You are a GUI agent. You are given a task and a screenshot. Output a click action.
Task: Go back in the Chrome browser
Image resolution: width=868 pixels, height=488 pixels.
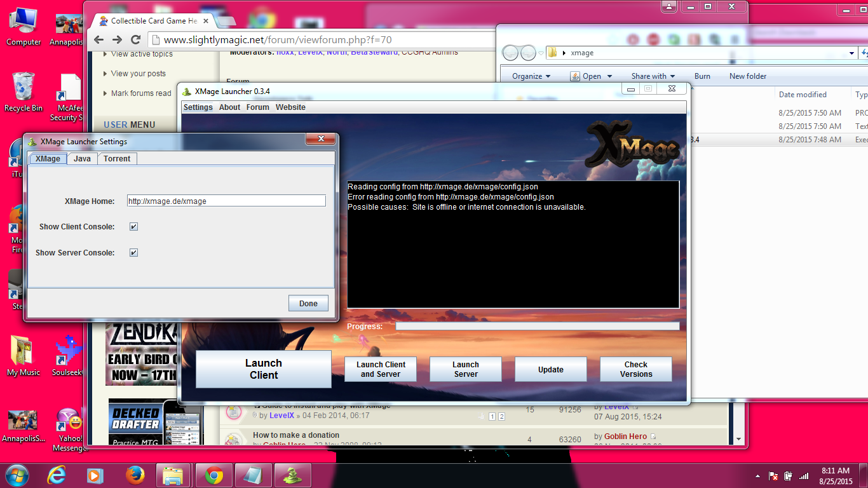pyautogui.click(x=99, y=39)
